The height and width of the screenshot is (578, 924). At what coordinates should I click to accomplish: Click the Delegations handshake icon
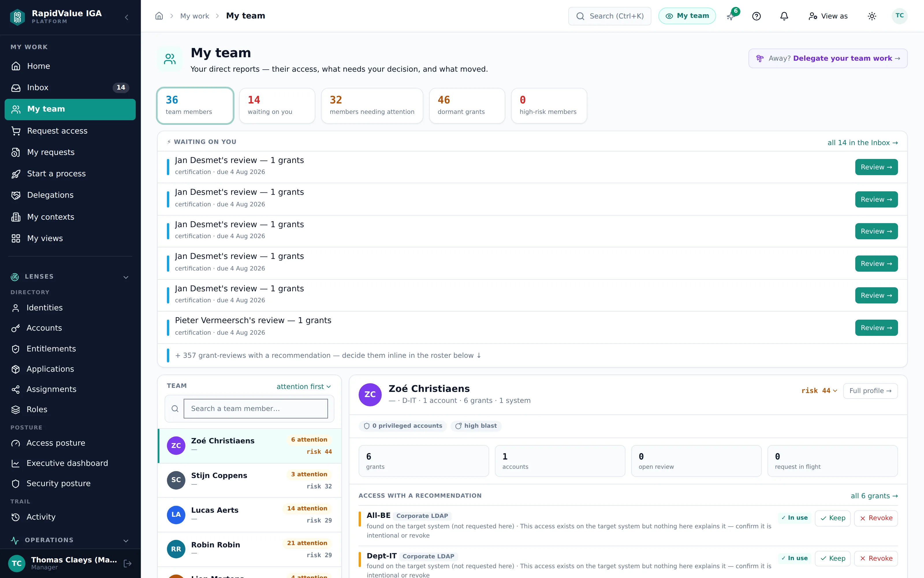[x=16, y=195]
